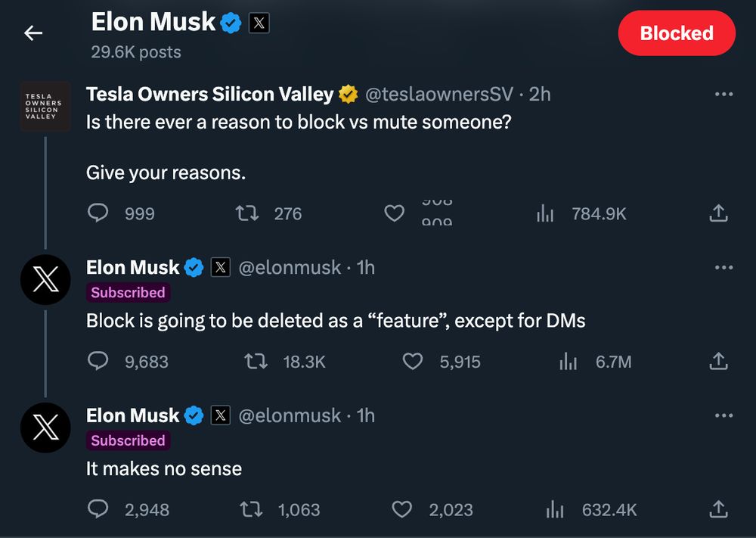Repost the Tesla Owners block question
Image resolution: width=756 pixels, height=538 pixels.
pos(247,213)
